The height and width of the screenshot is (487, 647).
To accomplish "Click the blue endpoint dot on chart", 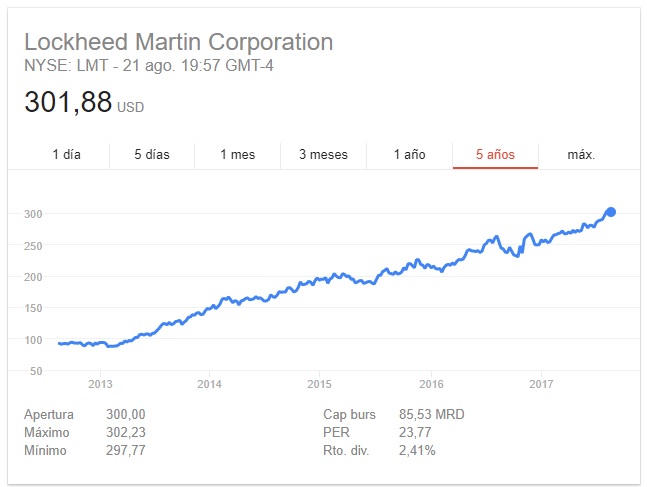I will point(610,212).
